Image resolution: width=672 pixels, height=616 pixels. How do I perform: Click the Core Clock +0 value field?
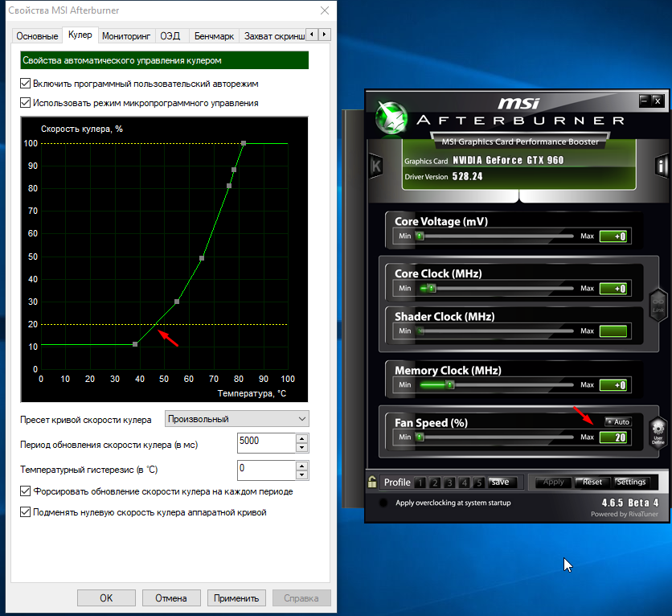pos(613,289)
